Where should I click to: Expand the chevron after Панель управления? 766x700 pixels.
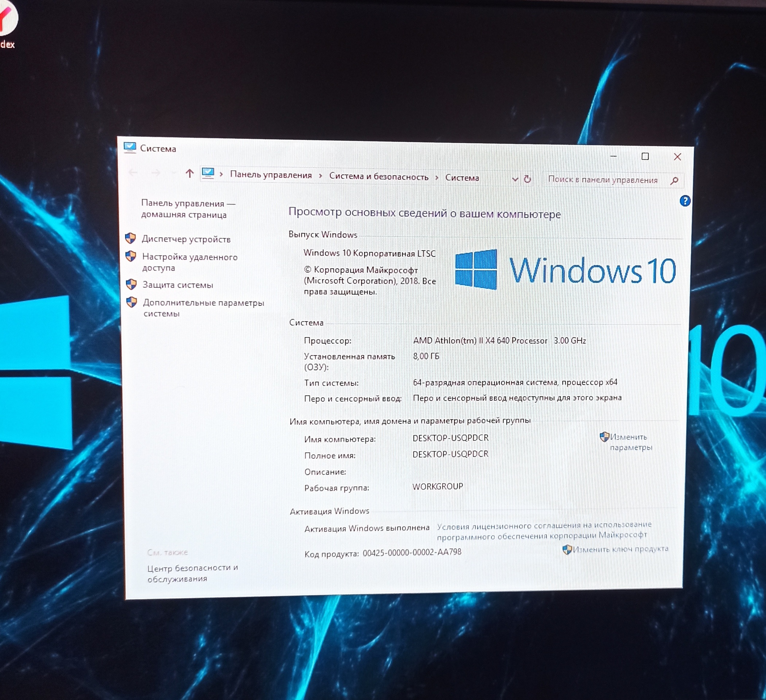[x=321, y=176]
